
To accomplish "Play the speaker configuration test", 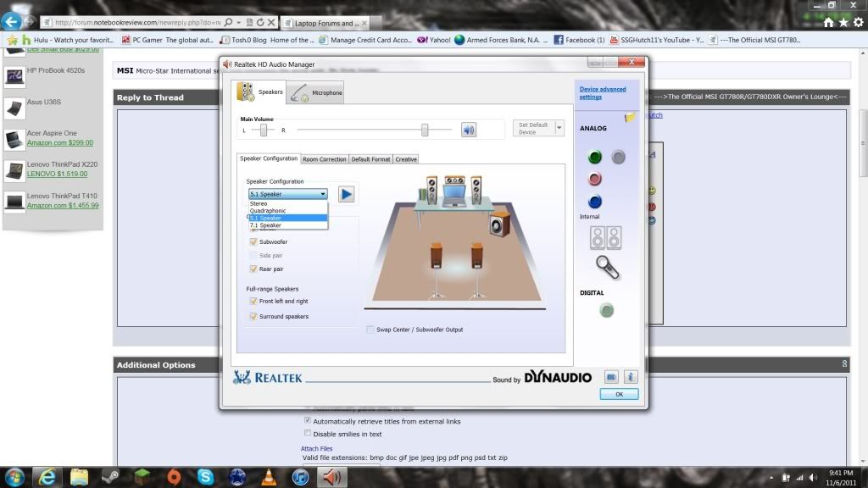I will point(347,194).
